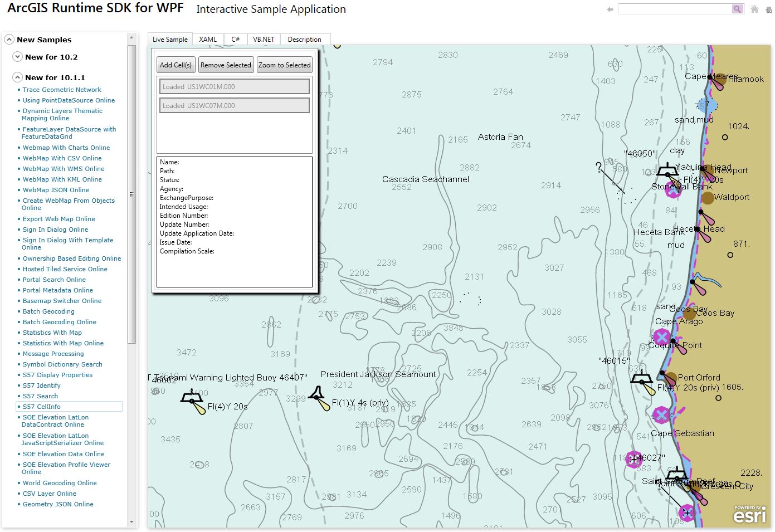Click the back arrow icon
Image resolution: width=775 pixels, height=532 pixels.
(610, 9)
